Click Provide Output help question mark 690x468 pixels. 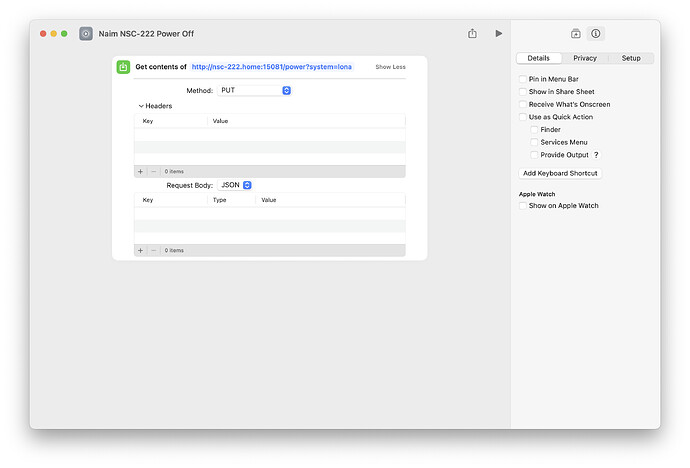pos(597,155)
